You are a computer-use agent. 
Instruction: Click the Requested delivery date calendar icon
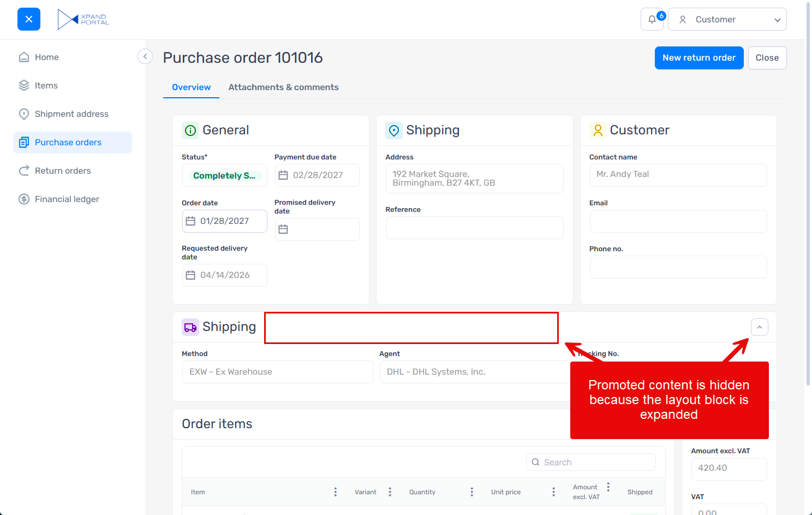(190, 275)
